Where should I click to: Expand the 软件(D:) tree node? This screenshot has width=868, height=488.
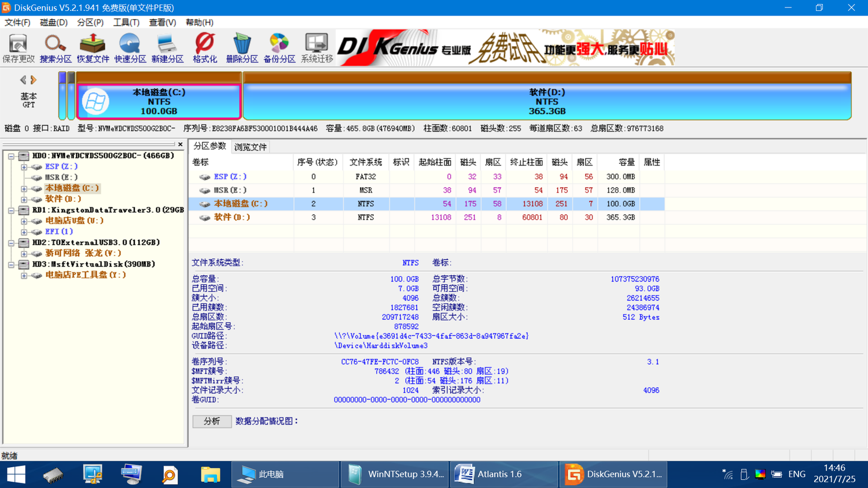point(24,199)
